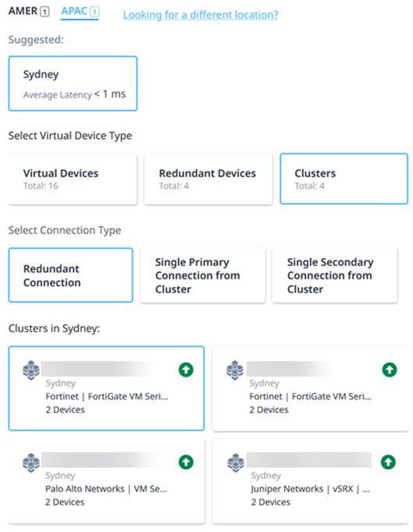Choose the Redundant Connection type
The image size is (413, 532).
(x=70, y=275)
